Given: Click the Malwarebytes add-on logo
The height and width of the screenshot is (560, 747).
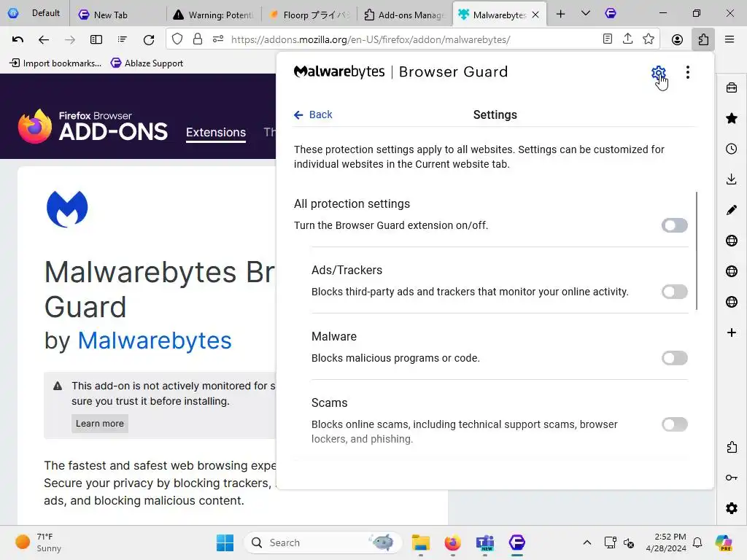Looking at the screenshot, I should [x=67, y=209].
